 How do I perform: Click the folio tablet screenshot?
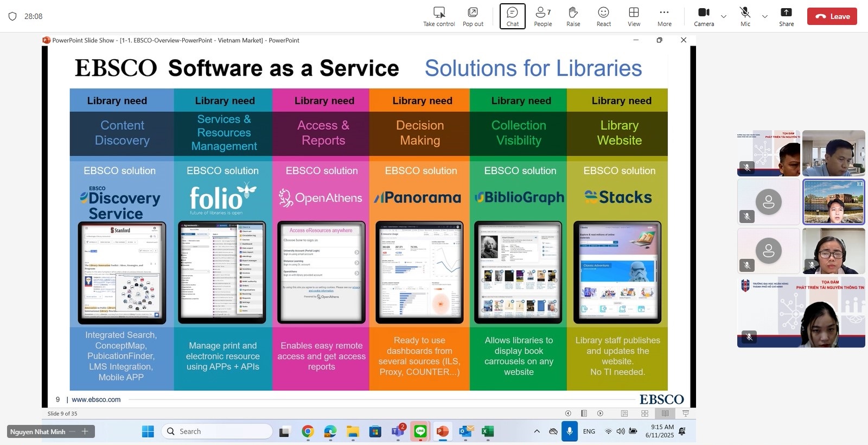coord(222,272)
